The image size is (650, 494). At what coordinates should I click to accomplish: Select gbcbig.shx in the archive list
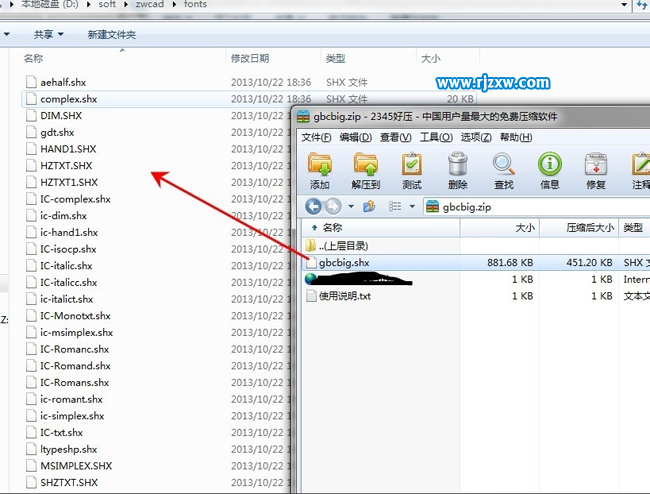[x=345, y=263]
